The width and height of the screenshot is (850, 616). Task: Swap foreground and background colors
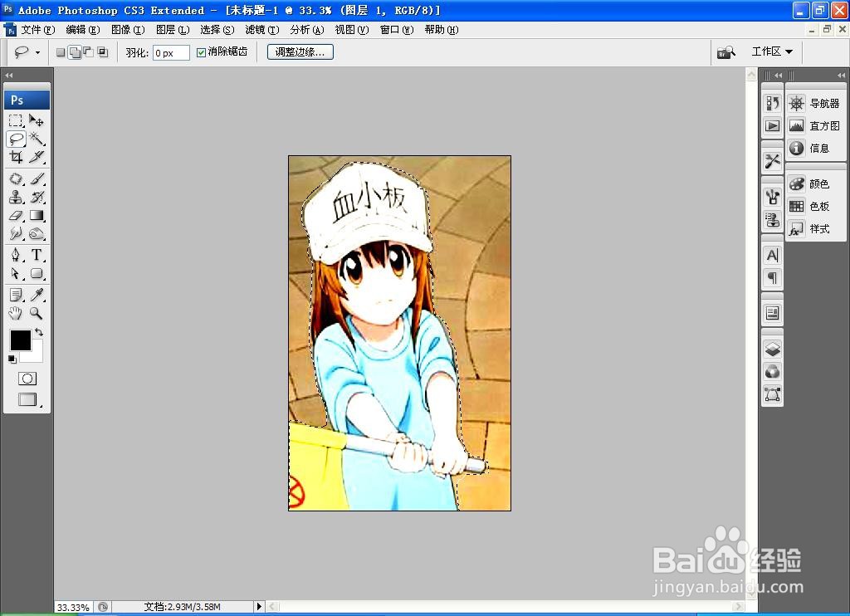point(39,332)
